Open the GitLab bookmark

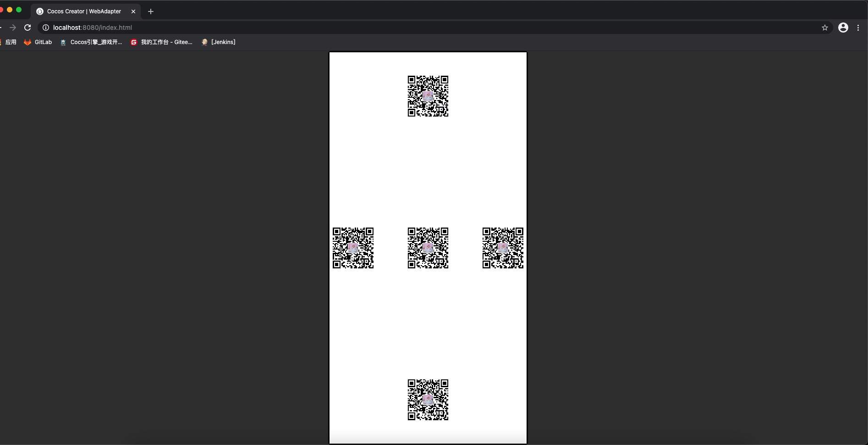(x=38, y=42)
